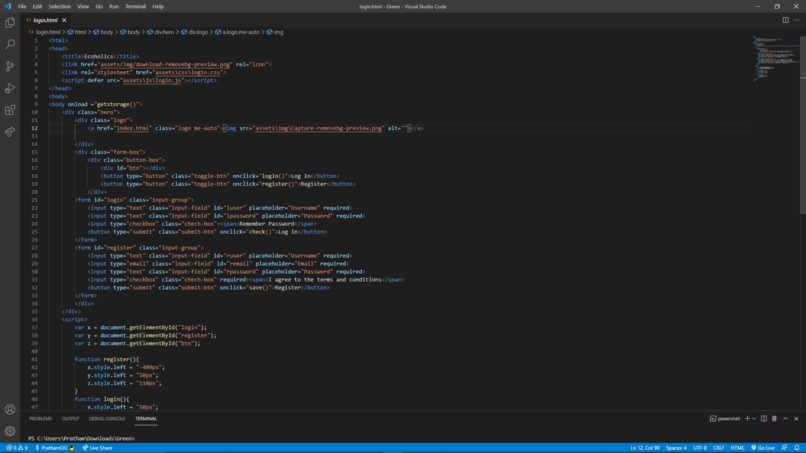This screenshot has height=453, width=806.
Task: Click Ln 12, Col 90 cursor position
Action: 645,448
